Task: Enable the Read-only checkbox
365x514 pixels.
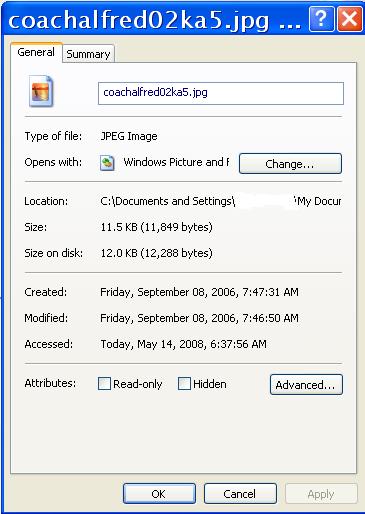Action: tap(104, 384)
